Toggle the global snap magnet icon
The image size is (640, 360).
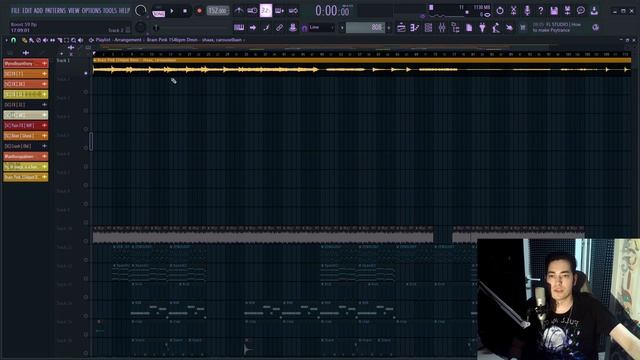(304, 28)
